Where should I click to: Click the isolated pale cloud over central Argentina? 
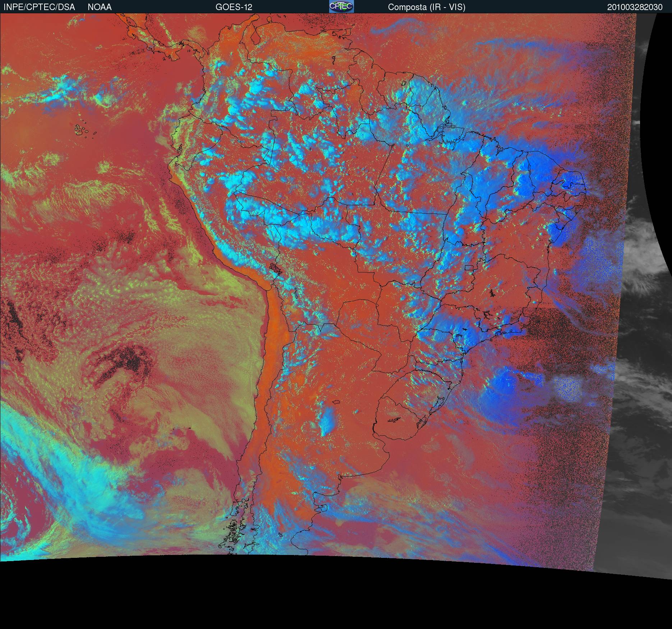click(328, 421)
